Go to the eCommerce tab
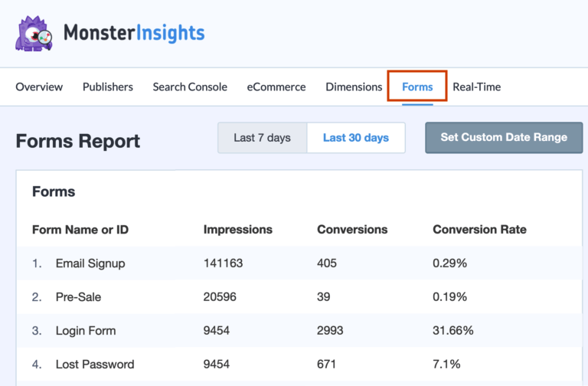The image size is (588, 386). (x=276, y=87)
